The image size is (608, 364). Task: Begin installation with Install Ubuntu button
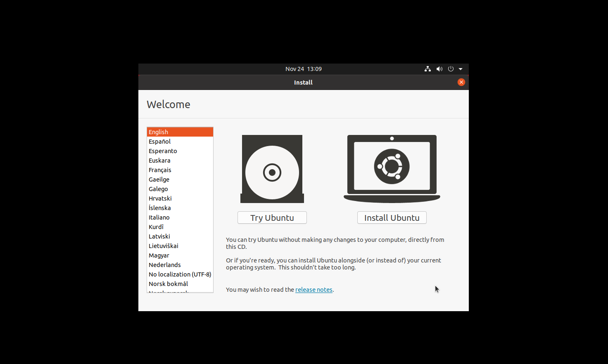[392, 218]
